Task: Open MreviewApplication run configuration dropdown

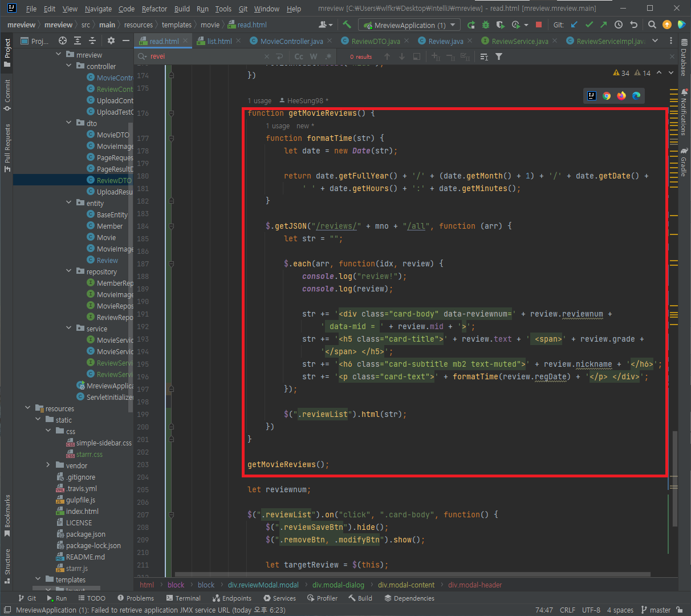Action: coord(409,25)
